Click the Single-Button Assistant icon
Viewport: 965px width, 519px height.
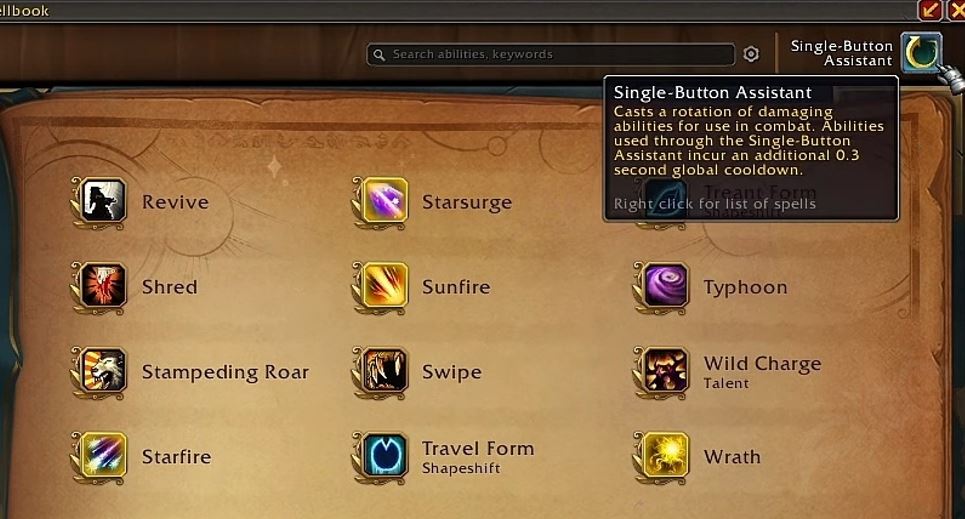pos(921,53)
